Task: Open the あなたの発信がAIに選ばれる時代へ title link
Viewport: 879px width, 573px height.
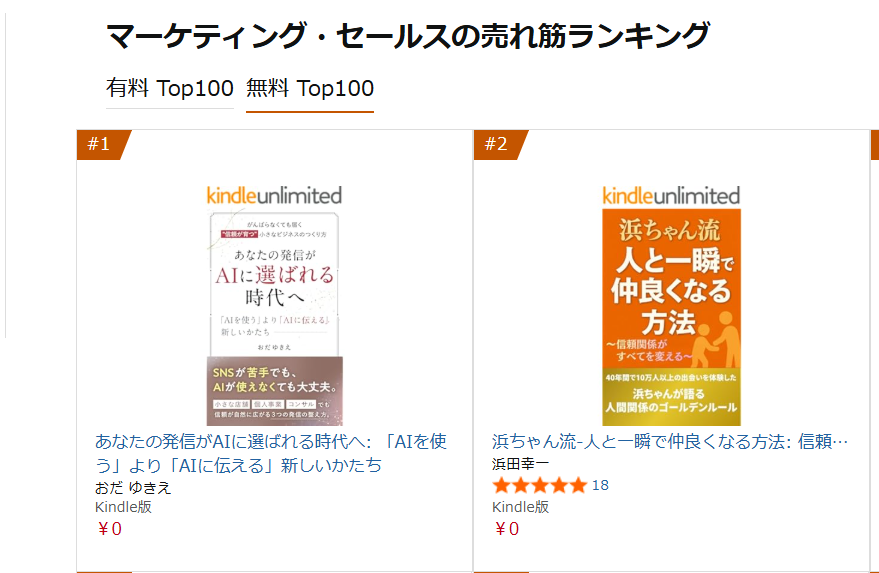Action: pos(273,453)
